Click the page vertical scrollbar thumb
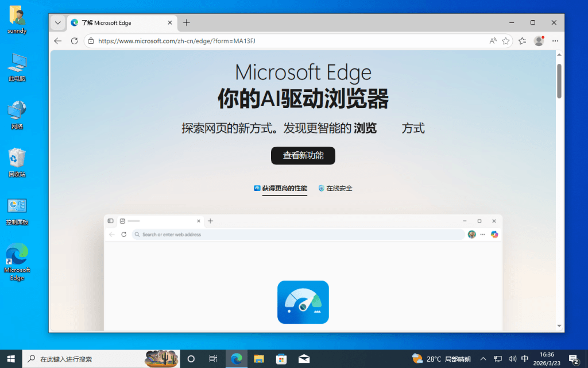This screenshot has width=588, height=368. point(559,81)
